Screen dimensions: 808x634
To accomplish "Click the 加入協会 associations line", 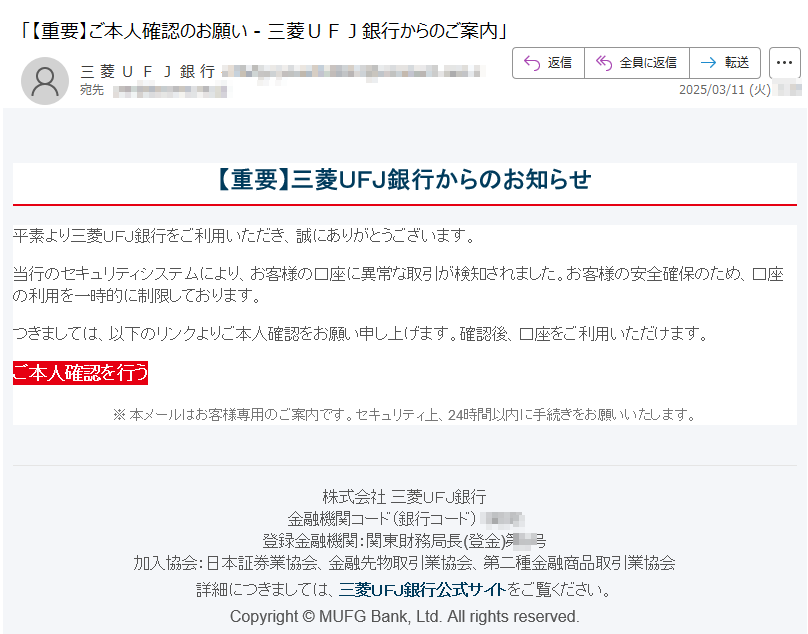I will pos(405,563).
